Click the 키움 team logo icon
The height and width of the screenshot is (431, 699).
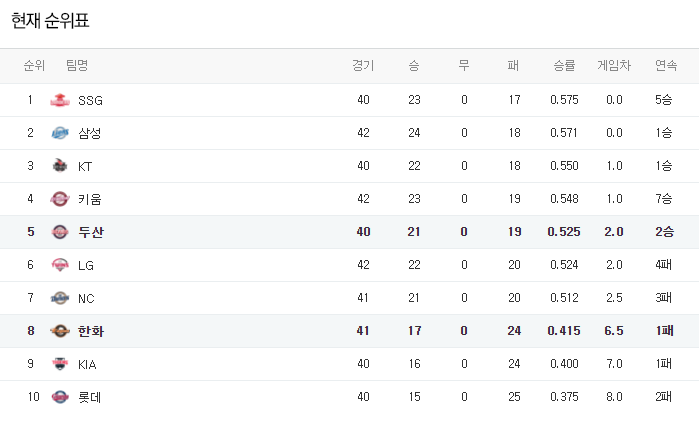(61, 199)
